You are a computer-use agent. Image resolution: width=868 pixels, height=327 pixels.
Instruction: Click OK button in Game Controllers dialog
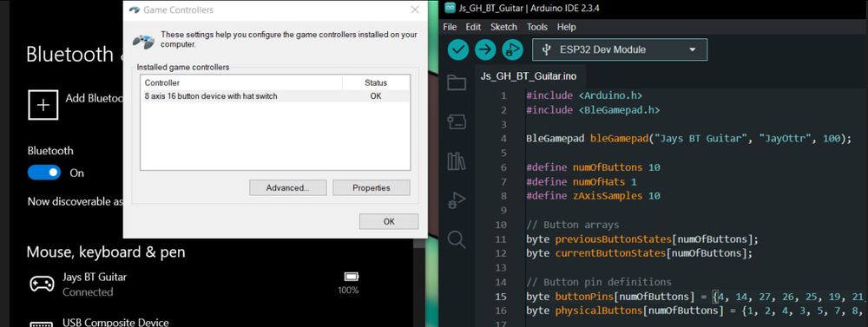389,221
